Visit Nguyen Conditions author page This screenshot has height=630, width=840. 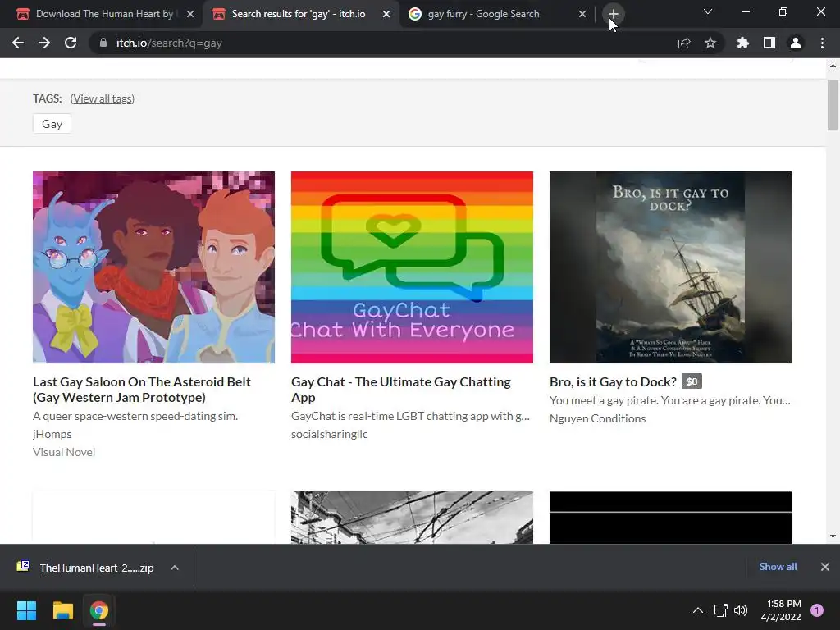tap(597, 418)
